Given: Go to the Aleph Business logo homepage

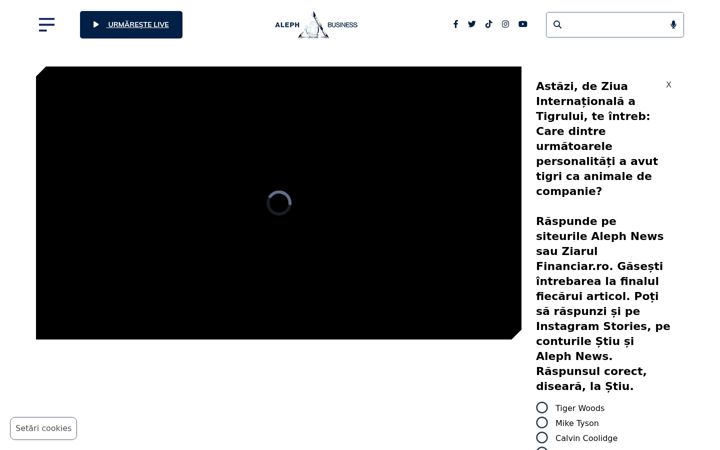Looking at the screenshot, I should 316,25.
